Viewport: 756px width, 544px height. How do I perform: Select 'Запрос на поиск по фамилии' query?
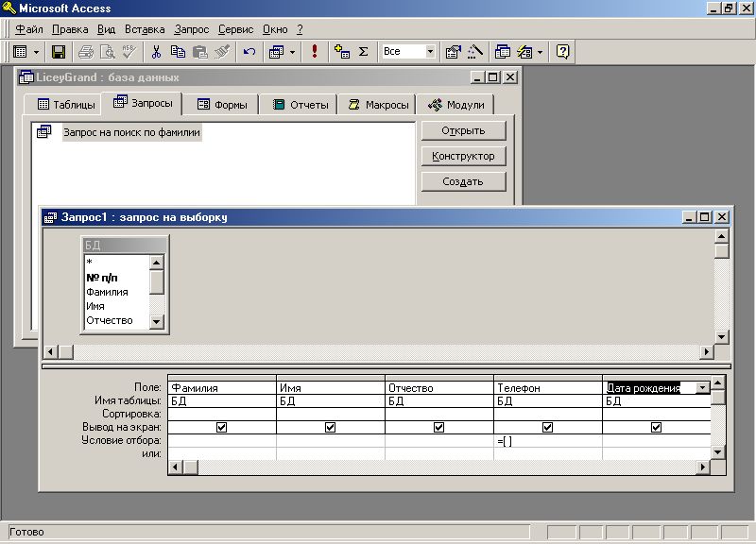pyautogui.click(x=131, y=132)
